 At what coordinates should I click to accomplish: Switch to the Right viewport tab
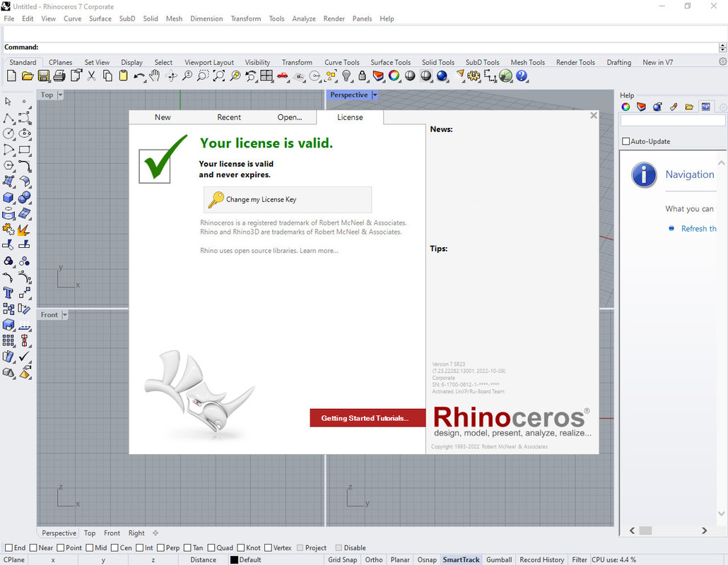tap(136, 533)
